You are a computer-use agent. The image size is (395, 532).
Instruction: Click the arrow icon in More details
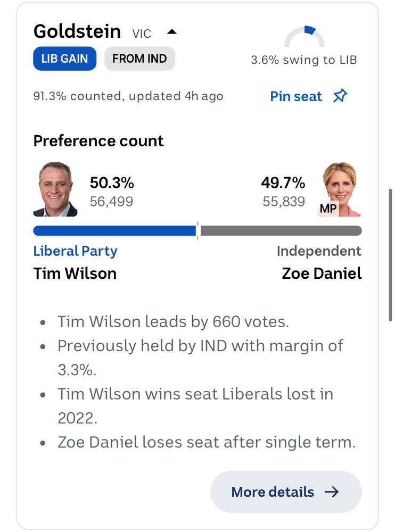tap(332, 492)
